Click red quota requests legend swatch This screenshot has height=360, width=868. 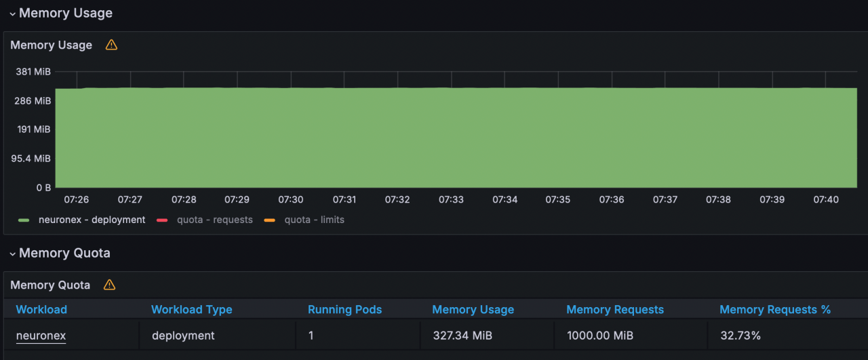coord(162,220)
